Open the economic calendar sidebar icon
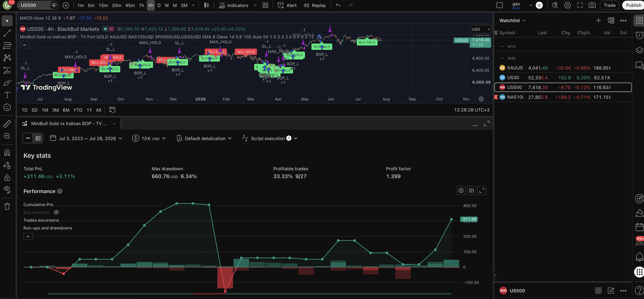 coord(639,227)
